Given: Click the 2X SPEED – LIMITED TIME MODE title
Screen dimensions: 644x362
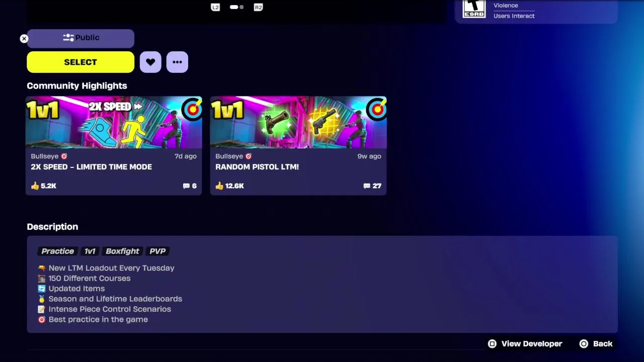Looking at the screenshot, I should (91, 167).
